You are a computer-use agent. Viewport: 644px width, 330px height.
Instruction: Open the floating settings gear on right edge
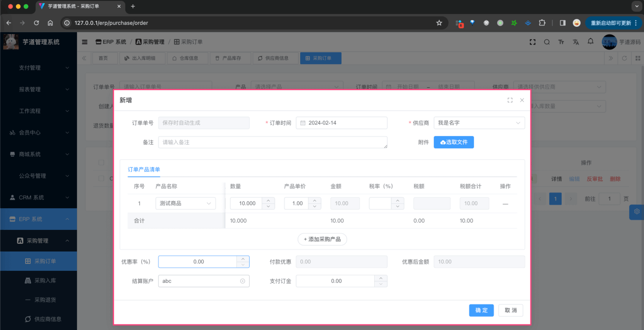[x=637, y=212]
